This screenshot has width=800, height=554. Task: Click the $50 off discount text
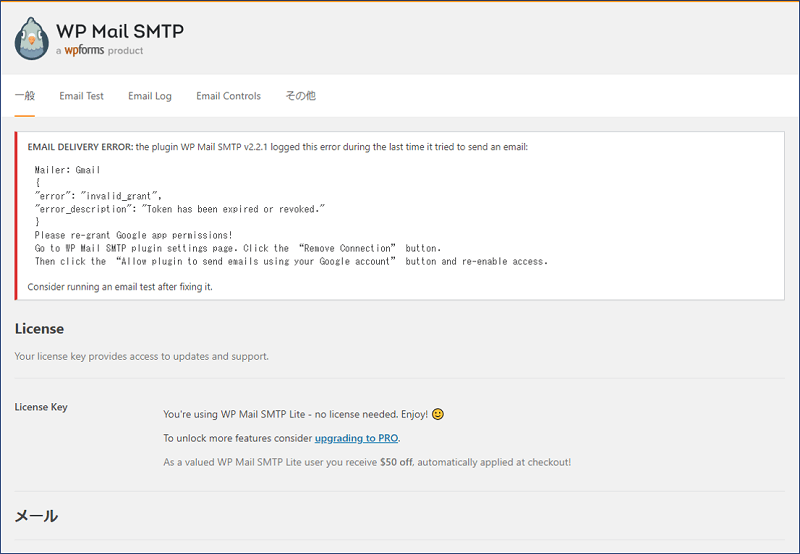[396, 462]
